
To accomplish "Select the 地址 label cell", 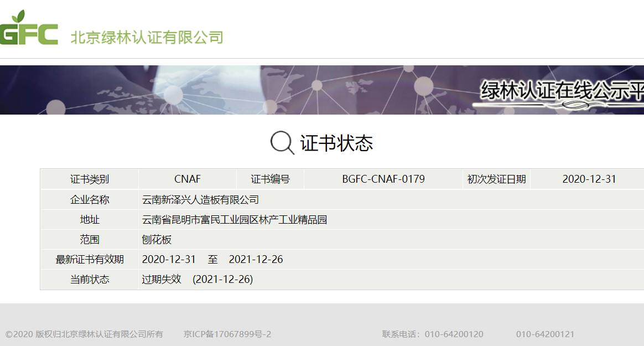I will tap(90, 220).
